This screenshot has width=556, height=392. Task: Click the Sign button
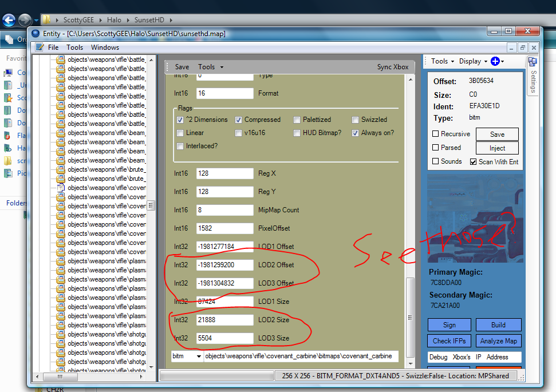tap(449, 324)
